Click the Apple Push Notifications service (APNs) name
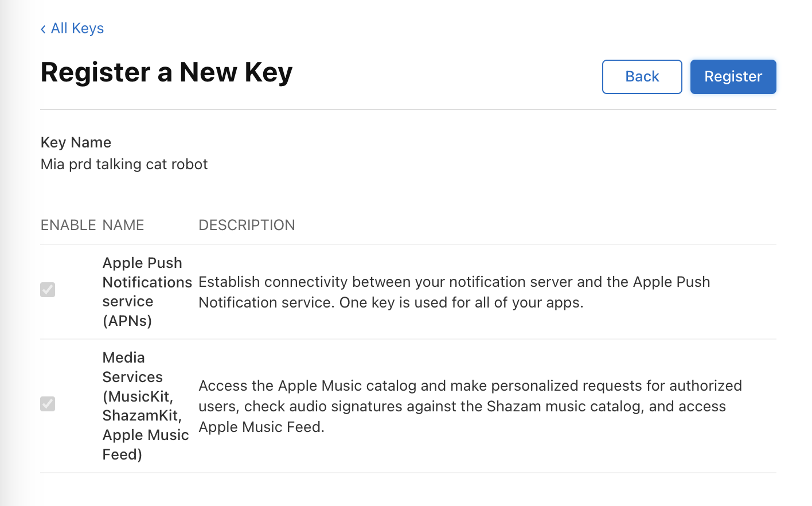The width and height of the screenshot is (812, 506). point(146,291)
